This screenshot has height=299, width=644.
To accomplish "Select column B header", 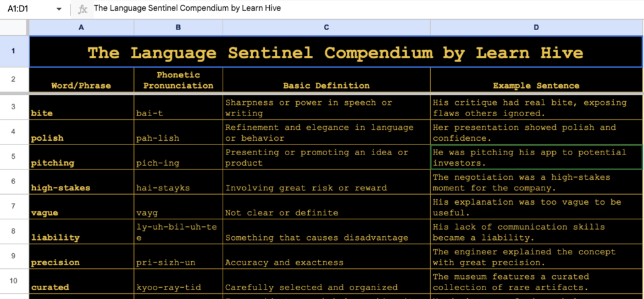I will pyautogui.click(x=178, y=28).
